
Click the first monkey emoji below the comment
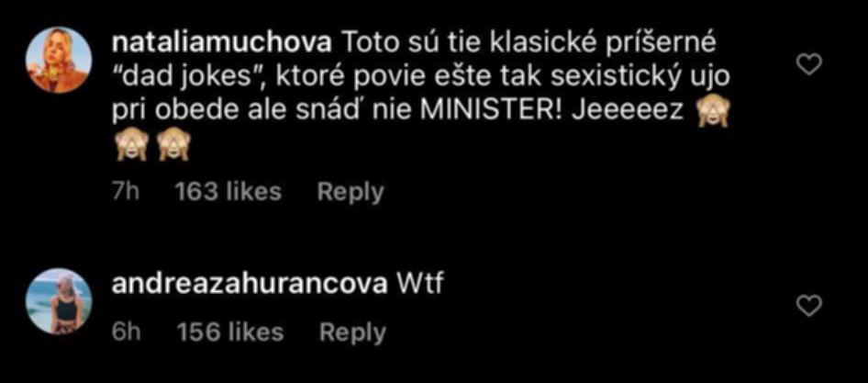tap(130, 146)
